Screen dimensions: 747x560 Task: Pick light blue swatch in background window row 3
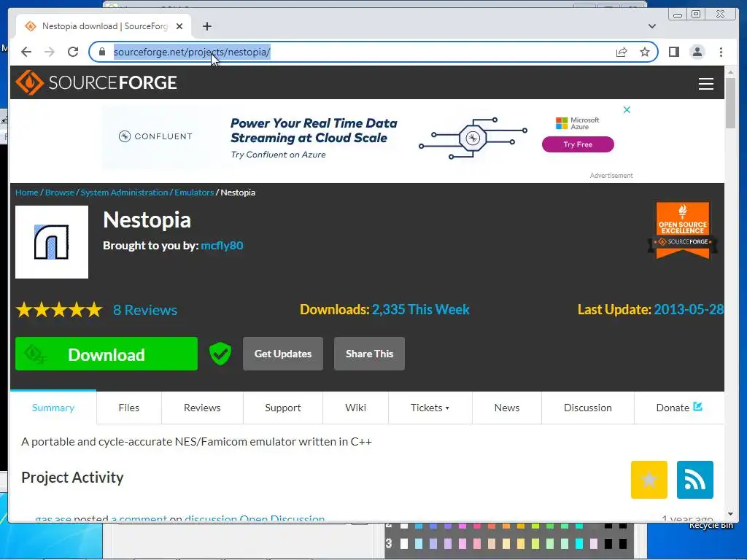pos(418,544)
